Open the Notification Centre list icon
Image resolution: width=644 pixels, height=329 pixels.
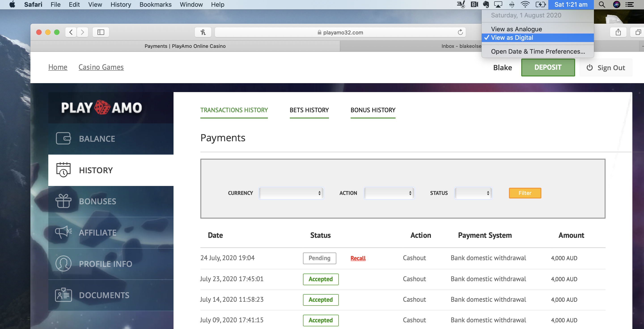point(630,4)
